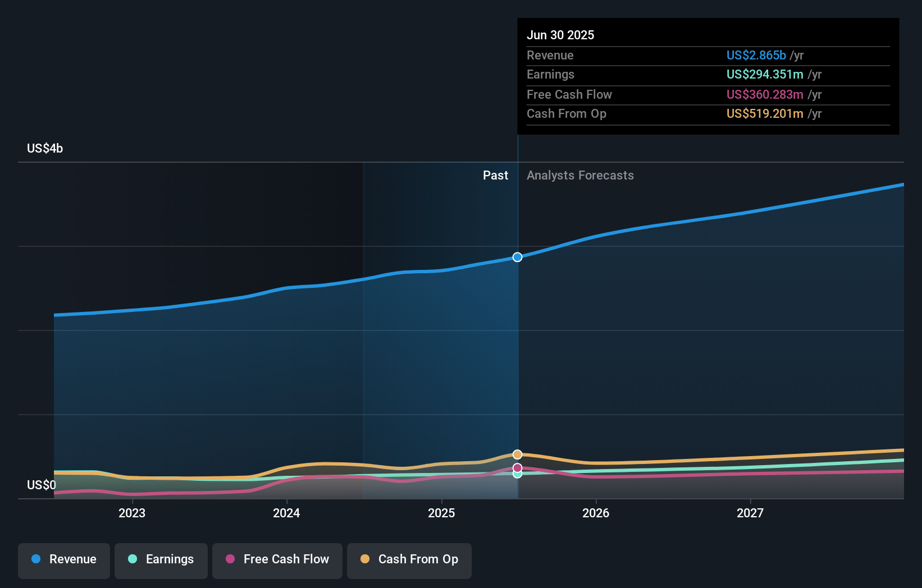The height and width of the screenshot is (588, 922).
Task: Click the 2026 x-axis label
Action: click(x=596, y=513)
